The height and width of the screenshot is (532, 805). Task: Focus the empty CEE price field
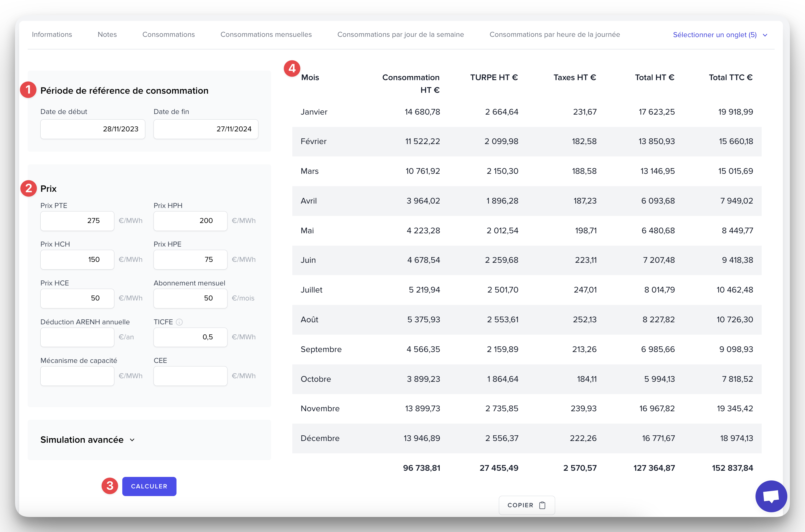190,376
